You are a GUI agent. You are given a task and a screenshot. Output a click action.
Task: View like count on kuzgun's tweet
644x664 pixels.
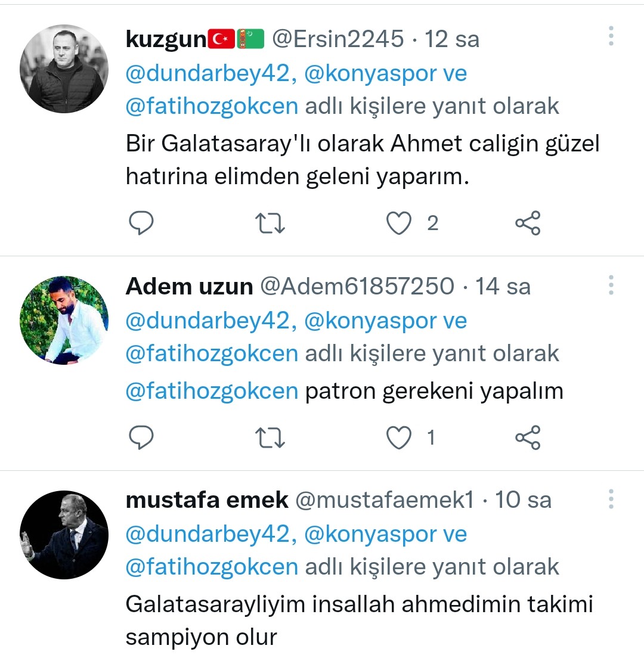pyautogui.click(x=432, y=223)
